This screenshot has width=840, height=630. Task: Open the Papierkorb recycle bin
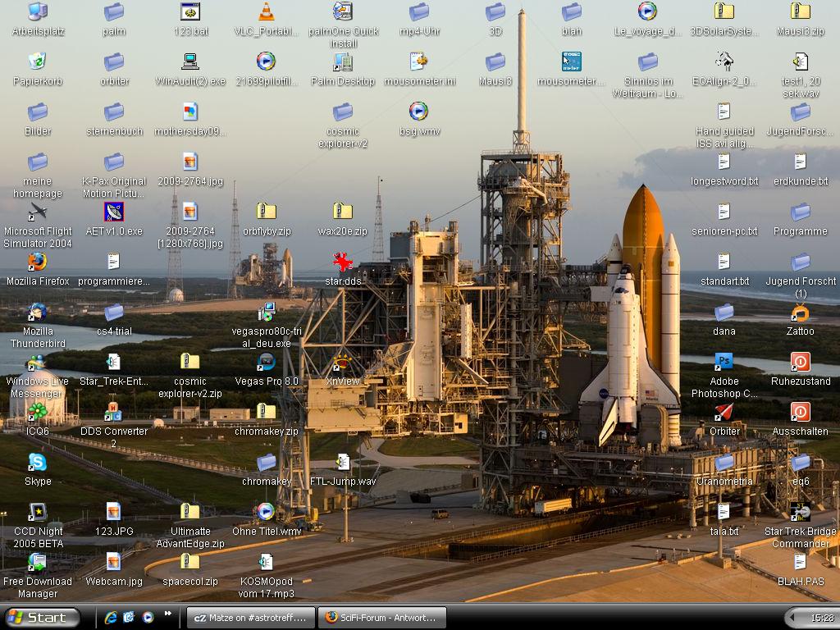click(x=37, y=62)
